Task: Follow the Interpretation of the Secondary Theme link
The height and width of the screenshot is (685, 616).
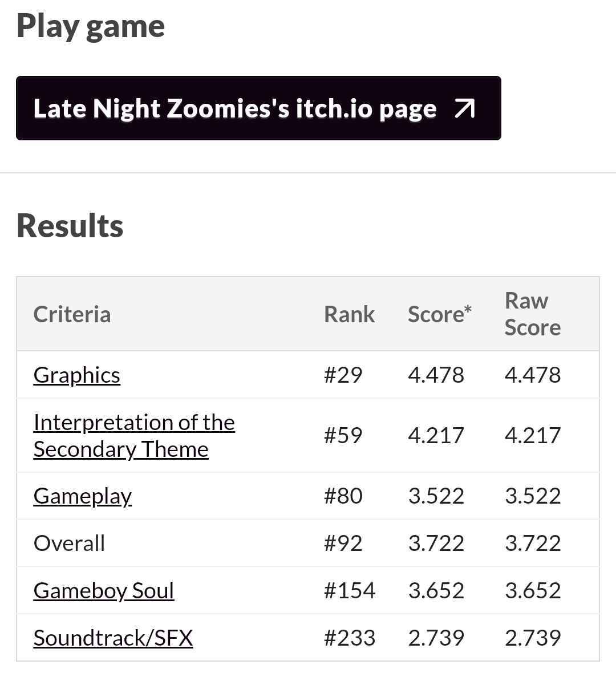Action: coord(134,436)
